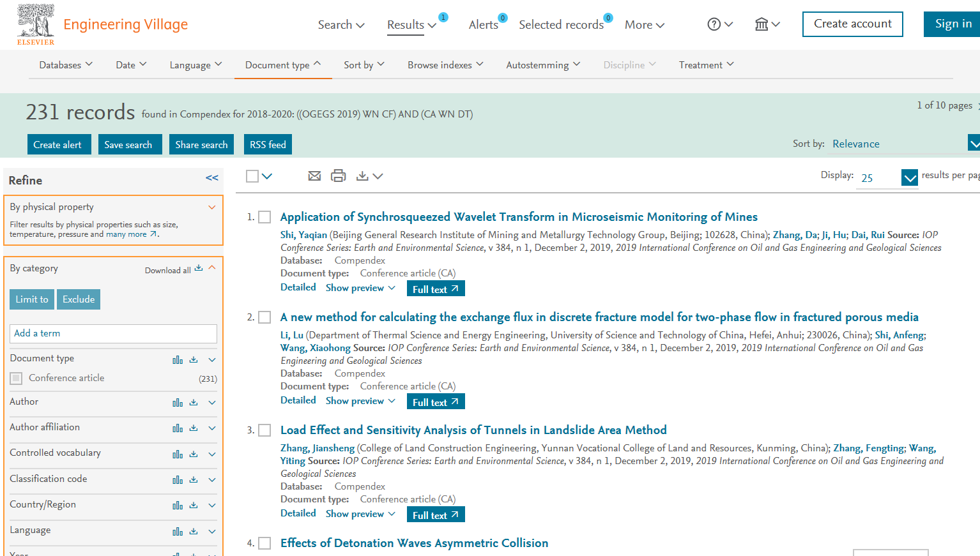Viewport: 980px width, 556px height.
Task: Open the More menu
Action: click(645, 25)
